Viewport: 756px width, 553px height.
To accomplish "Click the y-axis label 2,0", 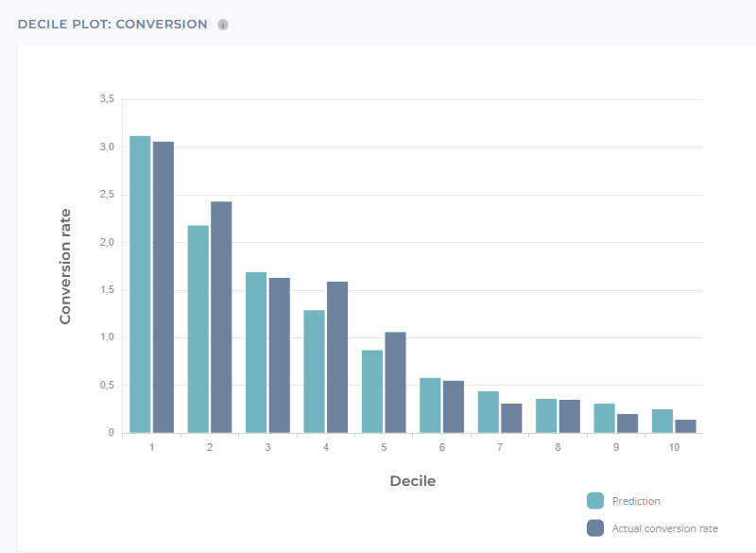I will click(x=107, y=243).
